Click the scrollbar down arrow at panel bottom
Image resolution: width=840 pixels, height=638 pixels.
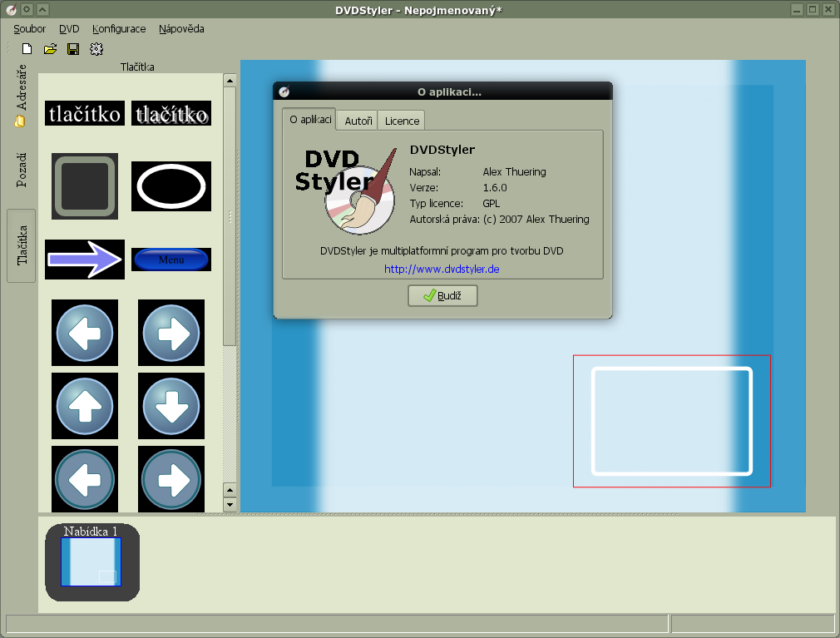230,505
